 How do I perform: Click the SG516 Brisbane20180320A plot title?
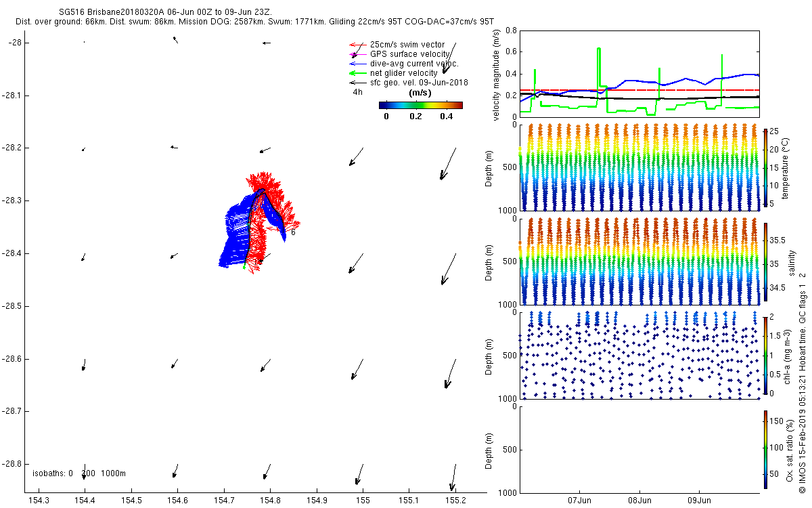pyautogui.click(x=143, y=13)
